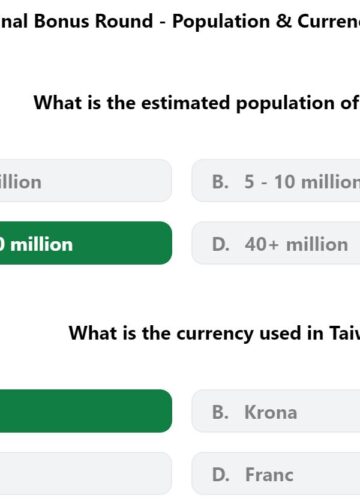Select the green highlighted currency answer

pos(86,411)
